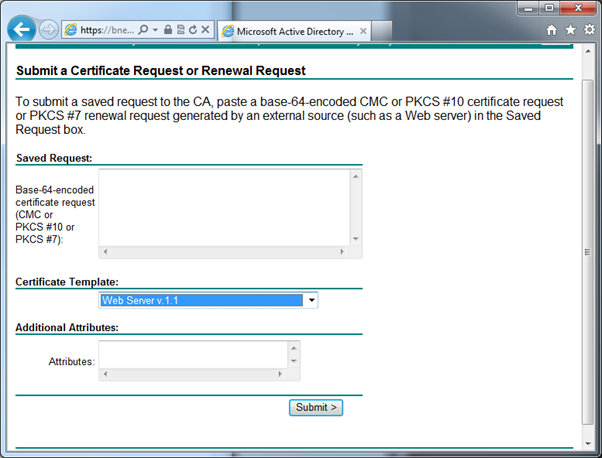Click the browser Back arrow button
Screen dimensions: 602x458
(x=21, y=29)
